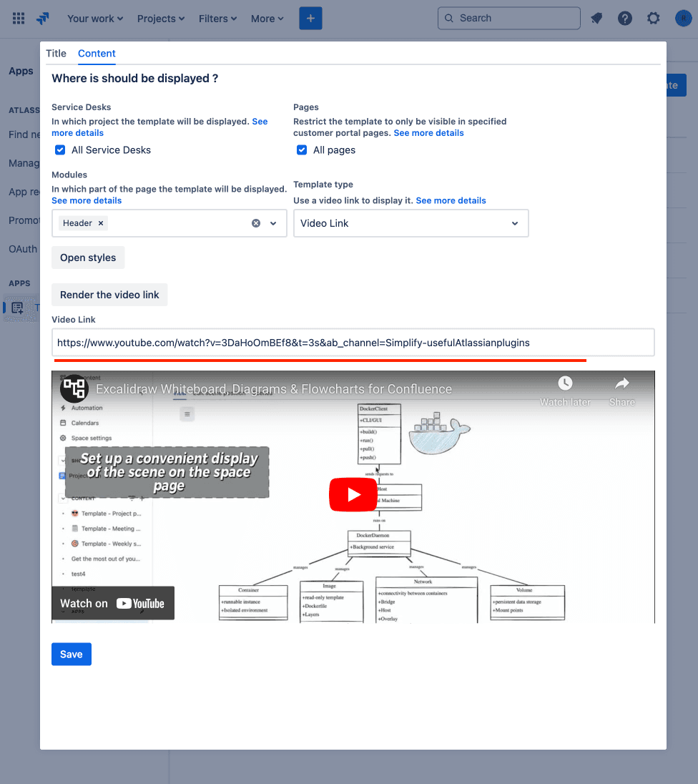
Task: Click the Search input field
Action: [x=509, y=19]
